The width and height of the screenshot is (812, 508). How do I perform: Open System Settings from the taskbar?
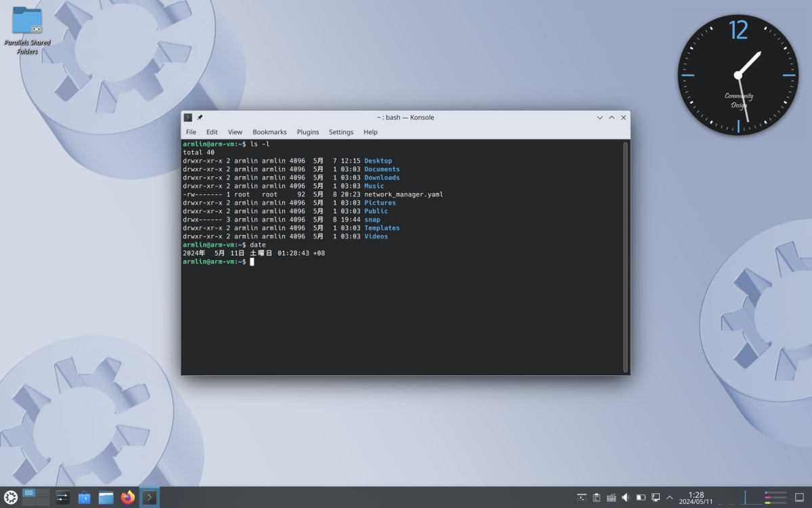pyautogui.click(x=62, y=497)
